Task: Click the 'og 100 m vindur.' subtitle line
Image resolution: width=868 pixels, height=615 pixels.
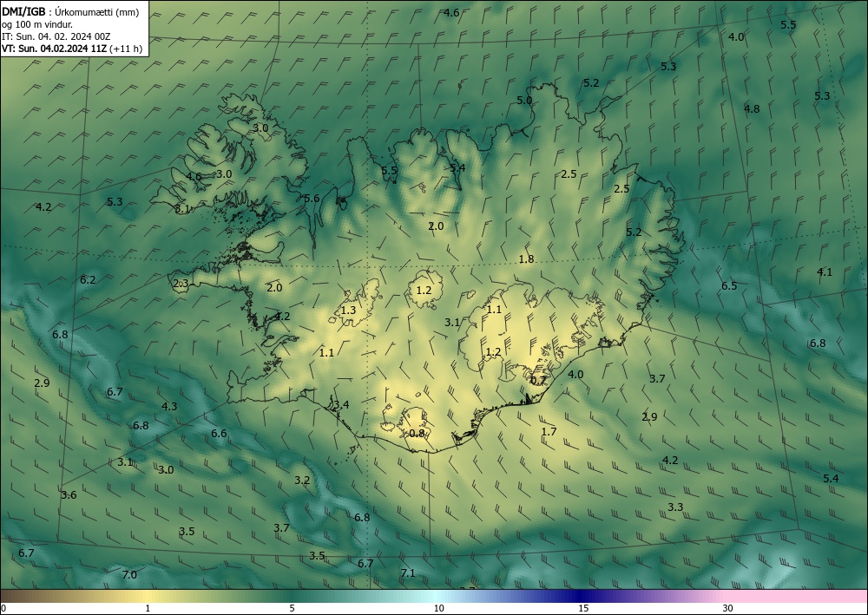Action: pos(37,24)
